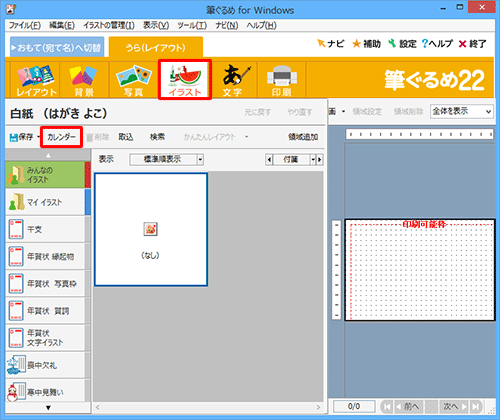Screen dimensions: 500x420
Task: Go to last page button
Action: [x=476, y=407]
